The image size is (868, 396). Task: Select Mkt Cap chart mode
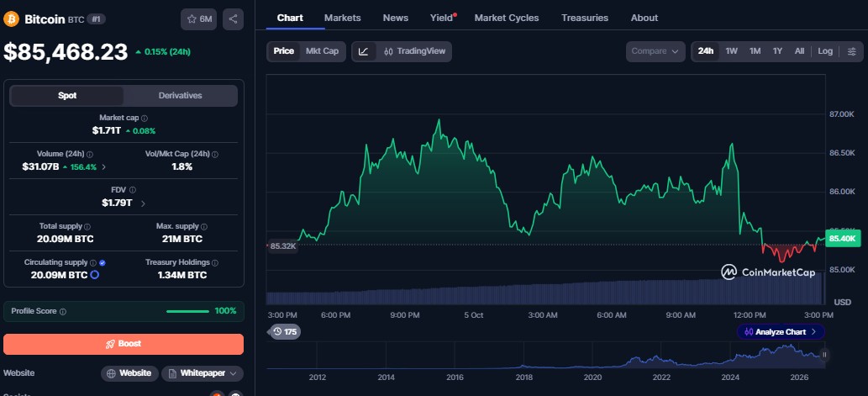click(x=322, y=51)
